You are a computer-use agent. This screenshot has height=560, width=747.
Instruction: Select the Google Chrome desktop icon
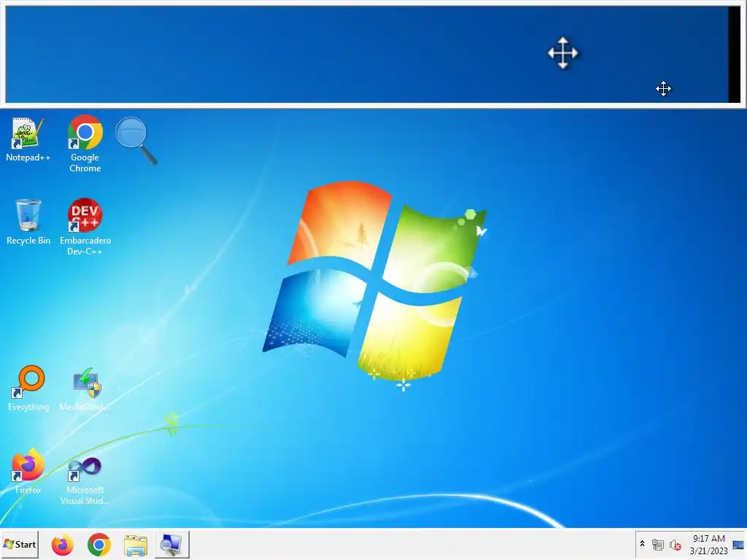tap(85, 144)
